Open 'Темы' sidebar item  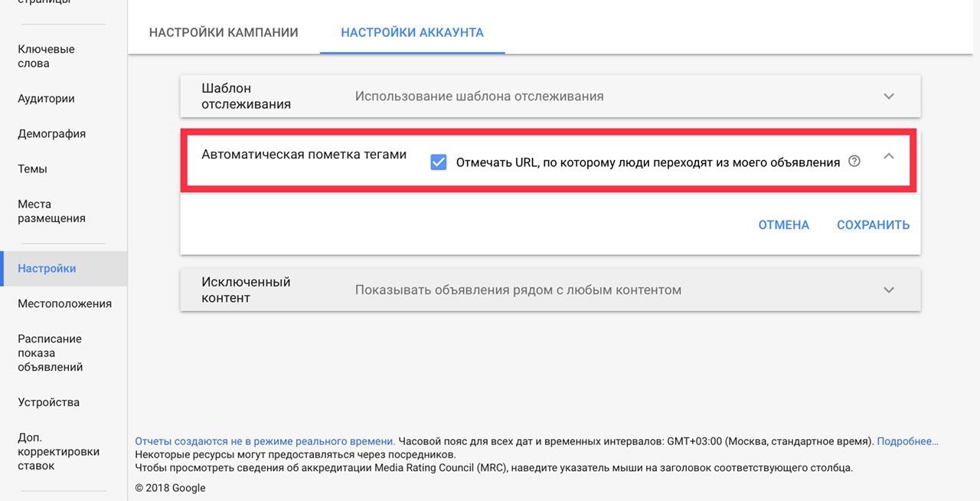32,169
